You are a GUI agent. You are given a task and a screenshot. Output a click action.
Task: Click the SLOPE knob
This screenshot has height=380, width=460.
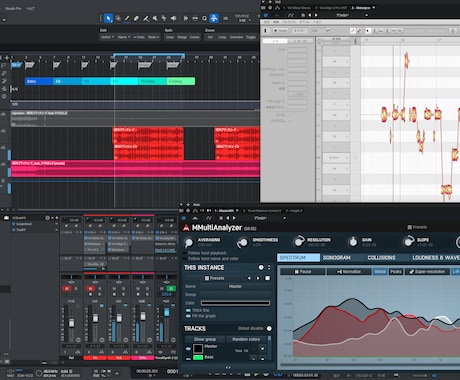click(408, 242)
